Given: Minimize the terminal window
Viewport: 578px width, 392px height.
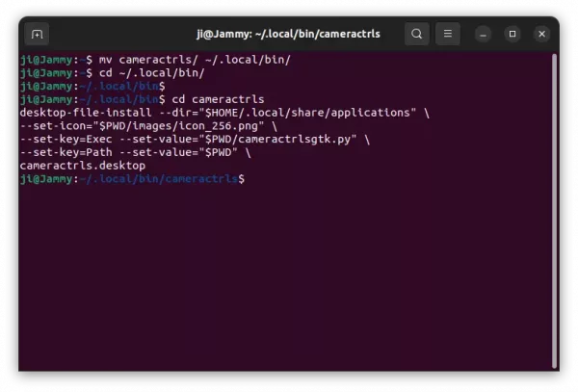Looking at the screenshot, I should tap(483, 35).
